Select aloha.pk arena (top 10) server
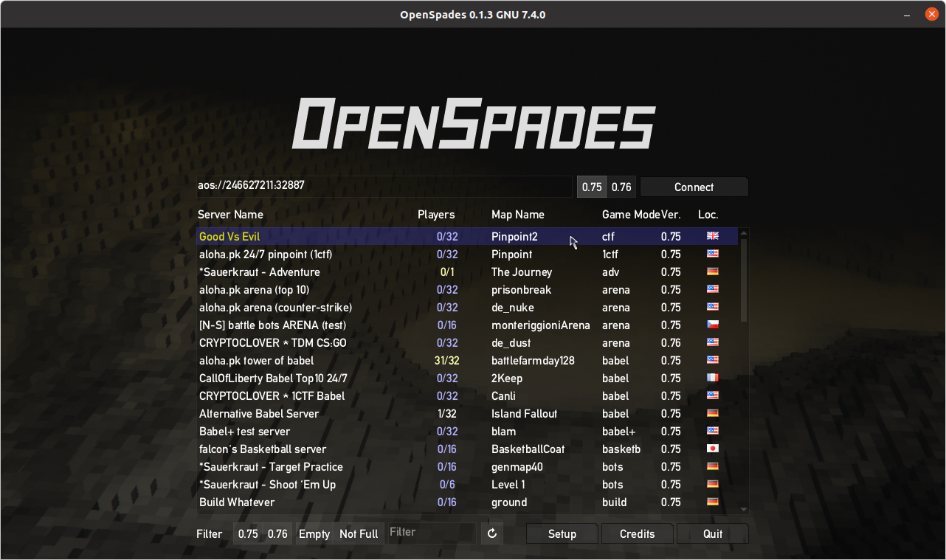Image resolution: width=946 pixels, height=560 pixels. pos(467,289)
